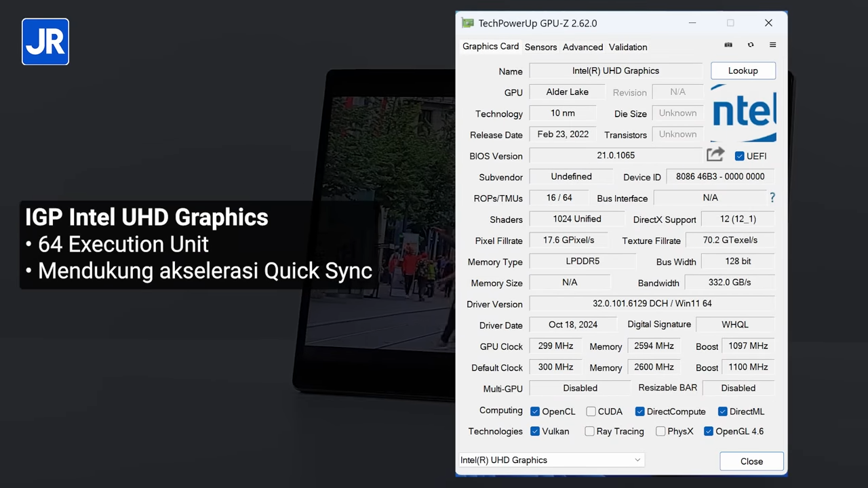Click the Driver Date field Oct 18, 2024
The image size is (868, 488).
point(573,325)
